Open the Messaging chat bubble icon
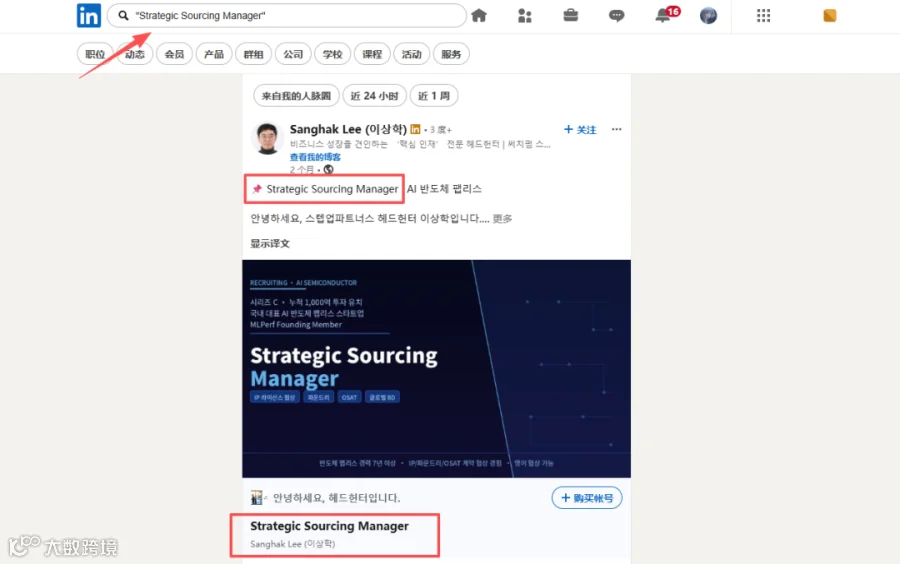The image size is (900, 564). 616,15
